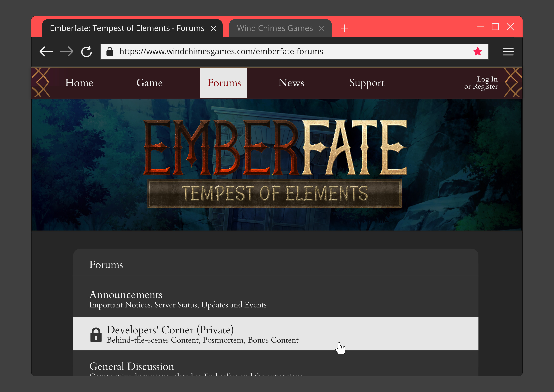Image resolution: width=554 pixels, height=392 pixels.
Task: Open the General Discussion forum
Action: 132,366
